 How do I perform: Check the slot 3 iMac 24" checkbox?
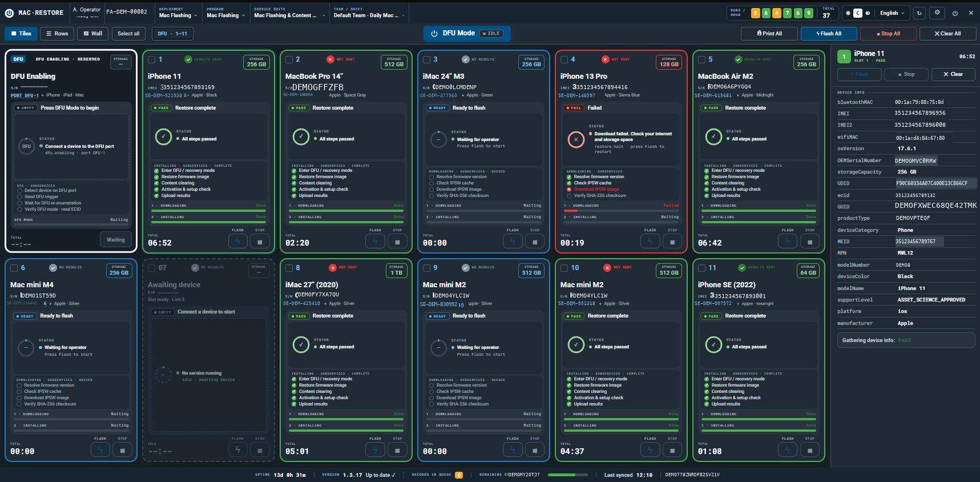click(427, 59)
